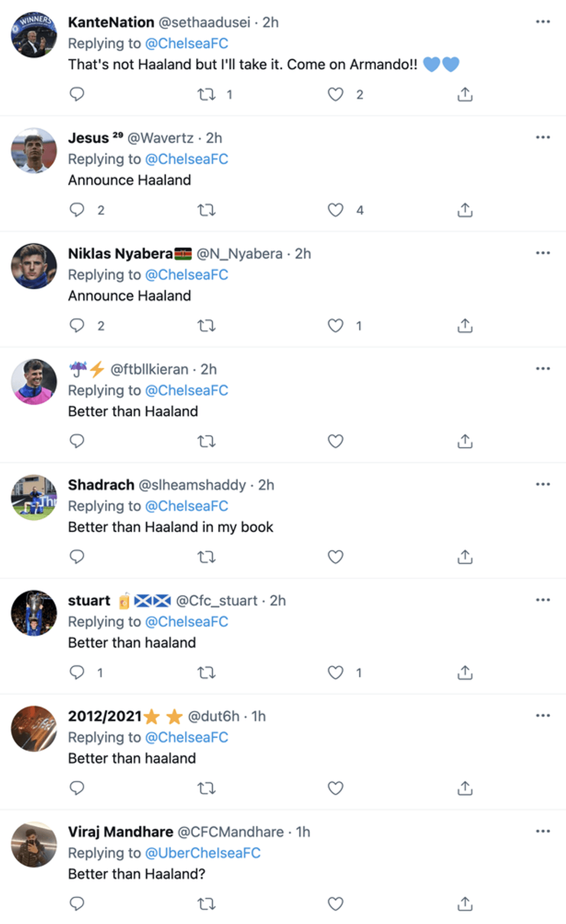The image size is (566, 924).
Task: Reply to KanteNation's tweet
Action: pyautogui.click(x=77, y=94)
